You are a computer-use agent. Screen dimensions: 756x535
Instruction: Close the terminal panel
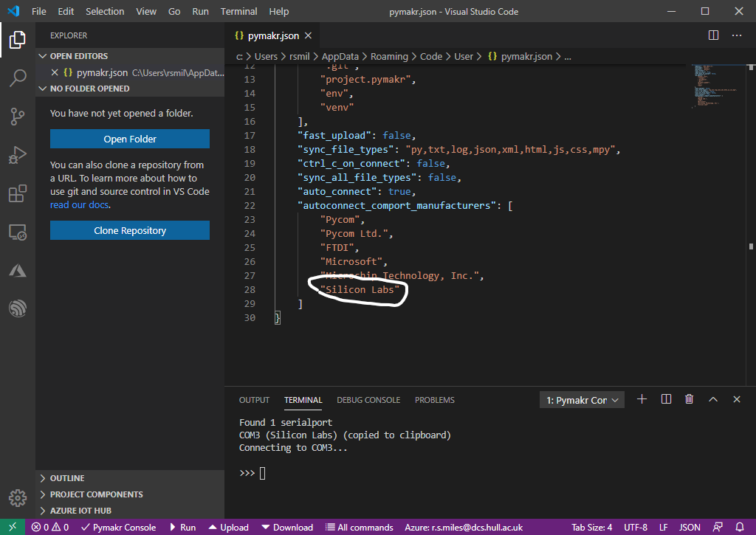tap(736, 399)
